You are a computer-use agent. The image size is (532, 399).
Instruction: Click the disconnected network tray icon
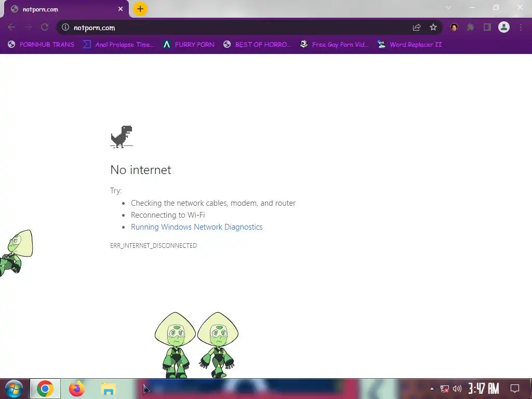[x=445, y=389]
